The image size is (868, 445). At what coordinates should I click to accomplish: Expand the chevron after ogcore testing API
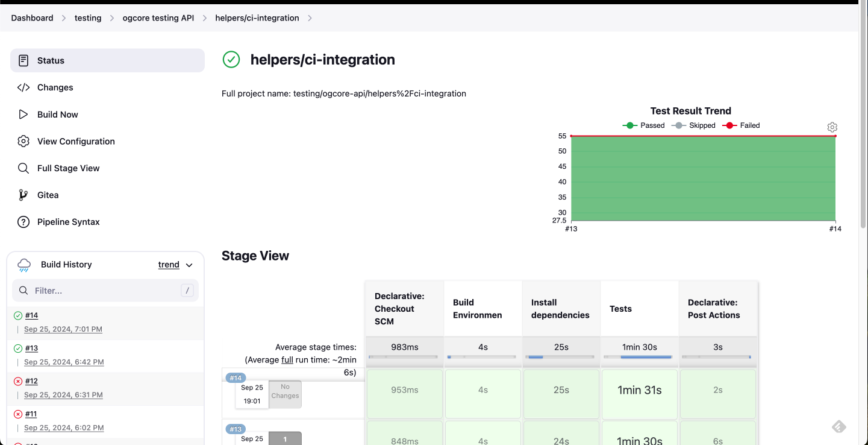click(205, 18)
